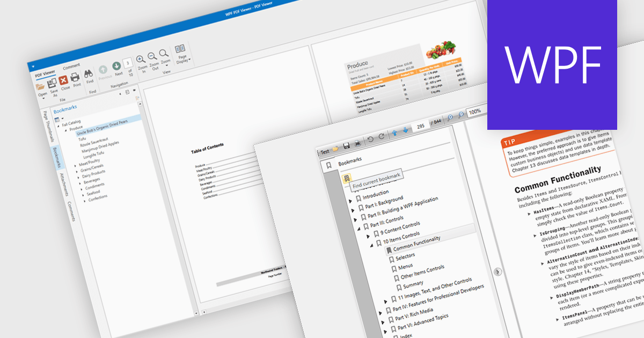Select the Rössle Sauerkraut bookmark
Screen dimensions: 644x338
(x=95, y=143)
